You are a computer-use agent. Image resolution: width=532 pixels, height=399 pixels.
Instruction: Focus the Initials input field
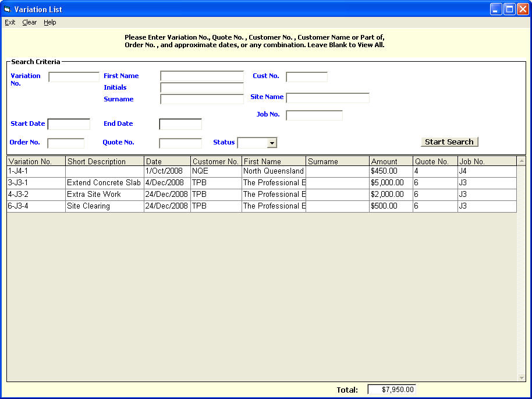click(202, 87)
